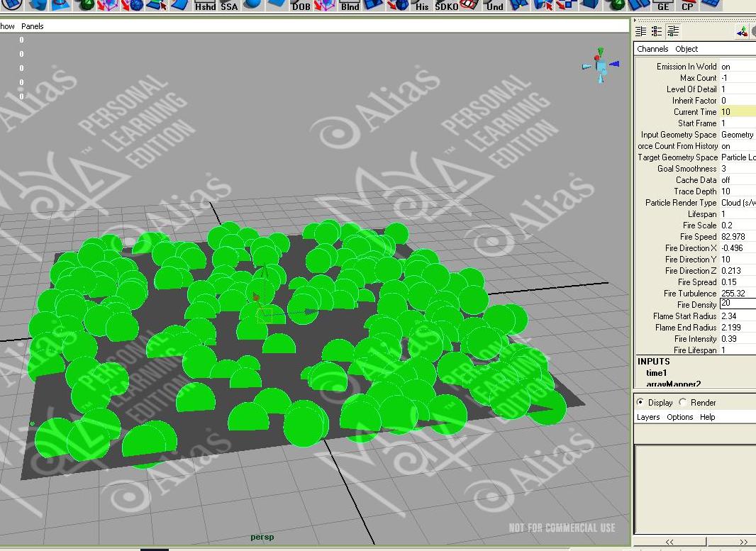Click the left double-arrow scroll button
The image size is (756, 551).
pyautogui.click(x=669, y=542)
